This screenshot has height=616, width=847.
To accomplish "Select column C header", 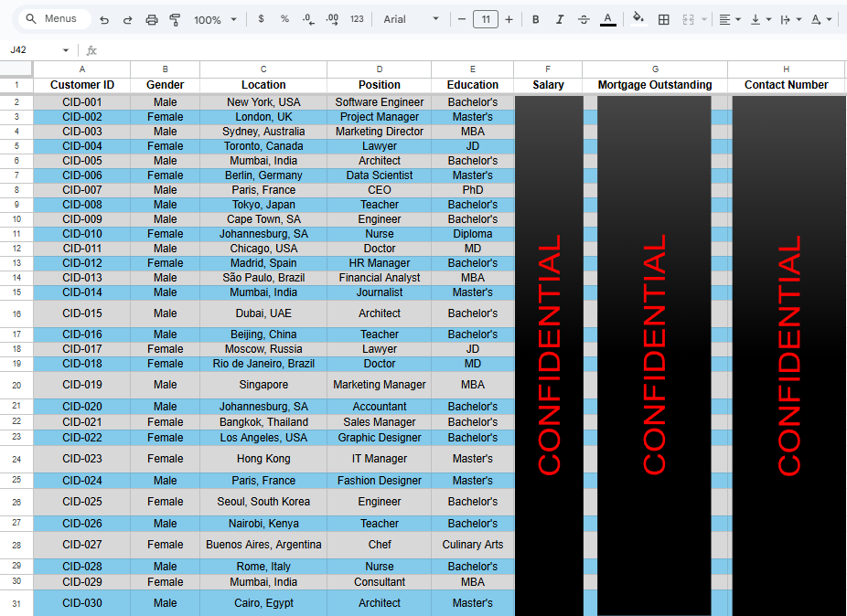I will click(x=263, y=69).
